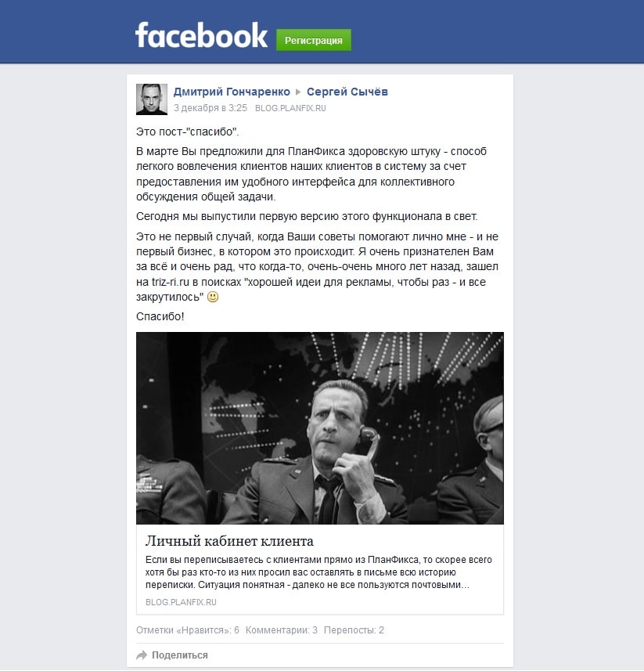Open Комментарии: 3 comments

click(282, 630)
